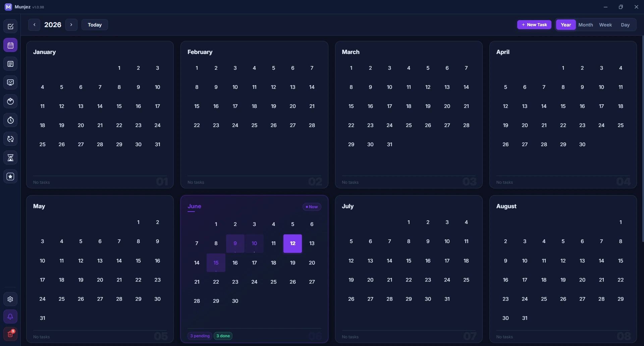Image resolution: width=644 pixels, height=346 pixels.
Task: Open the July month heading
Action: click(348, 207)
